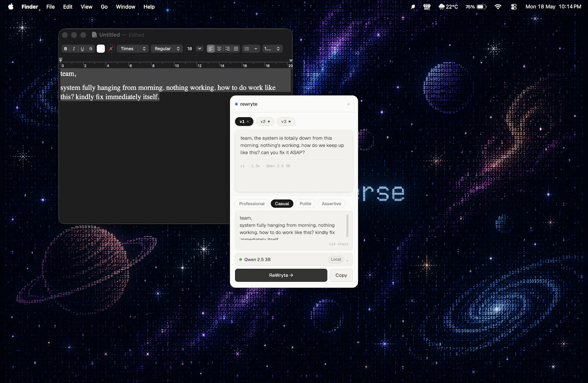Open the Go menu
Screen dimensions: 588x383
pos(104,7)
